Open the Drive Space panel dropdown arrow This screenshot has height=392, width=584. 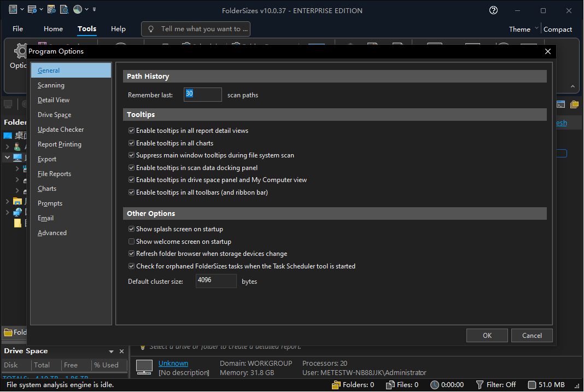[111, 352]
